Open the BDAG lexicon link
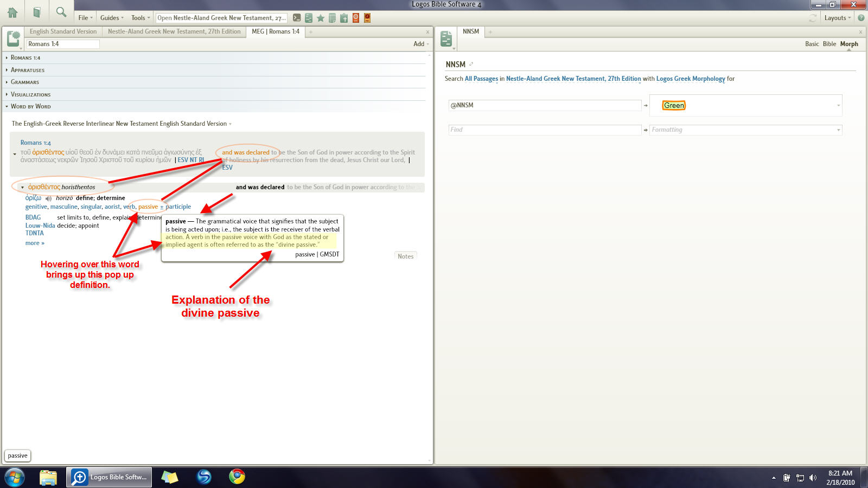The width and height of the screenshot is (868, 488). (33, 217)
